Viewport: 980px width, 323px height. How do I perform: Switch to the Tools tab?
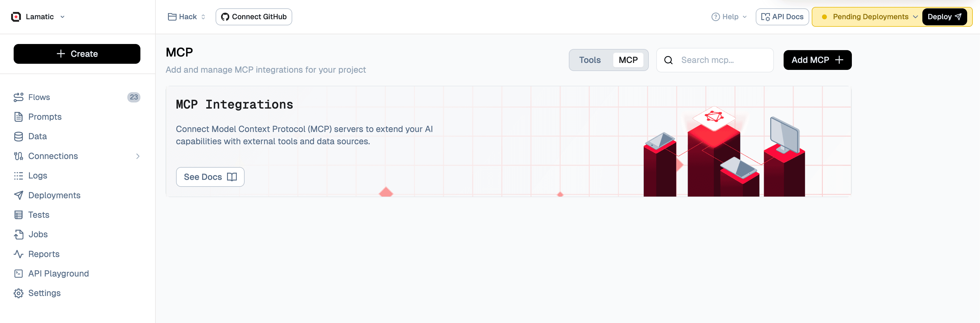click(x=590, y=60)
